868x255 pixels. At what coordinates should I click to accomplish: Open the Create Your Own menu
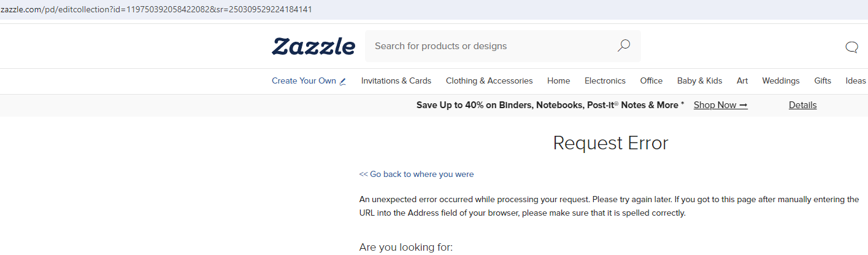(x=309, y=80)
